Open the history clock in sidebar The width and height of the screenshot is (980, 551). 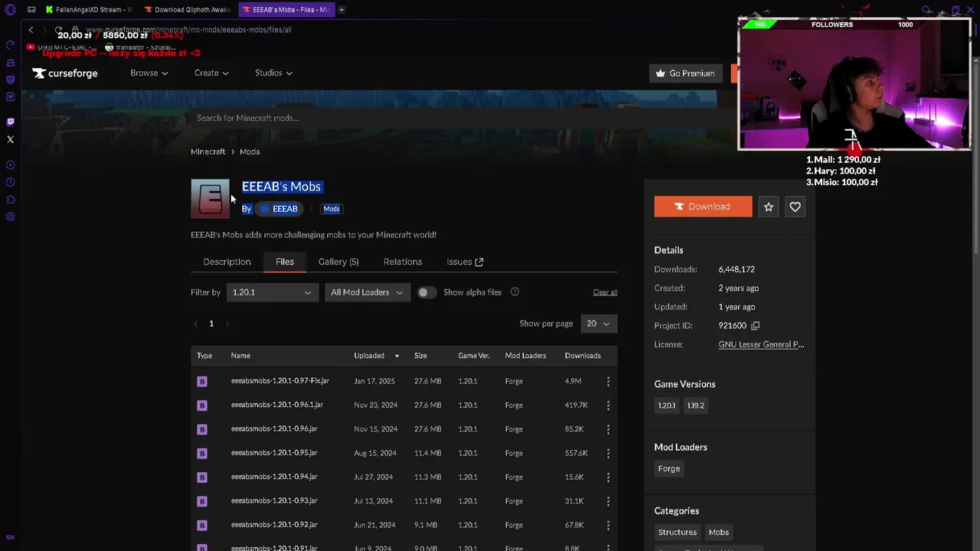pos(10,182)
